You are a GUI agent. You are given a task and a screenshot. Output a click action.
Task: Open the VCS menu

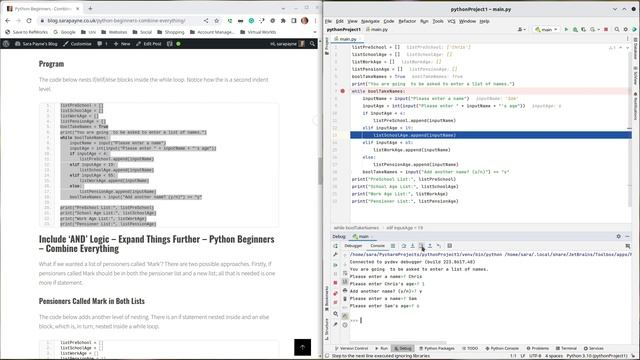[451, 21]
